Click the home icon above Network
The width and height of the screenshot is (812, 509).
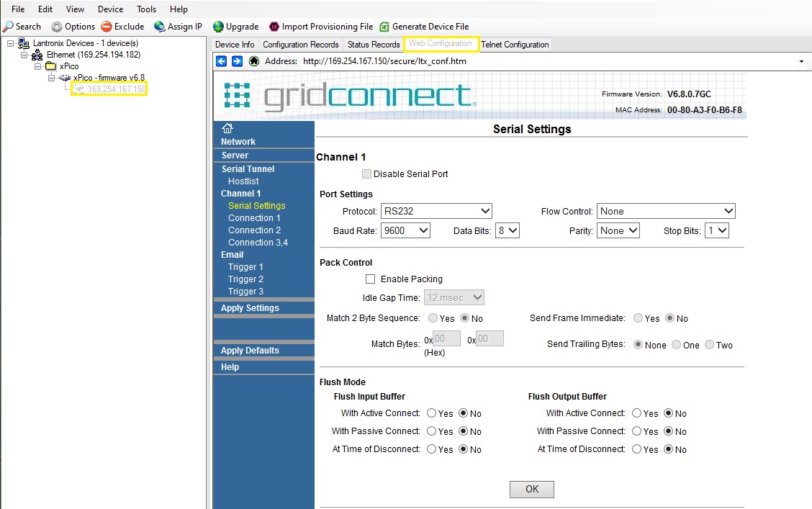tap(228, 128)
